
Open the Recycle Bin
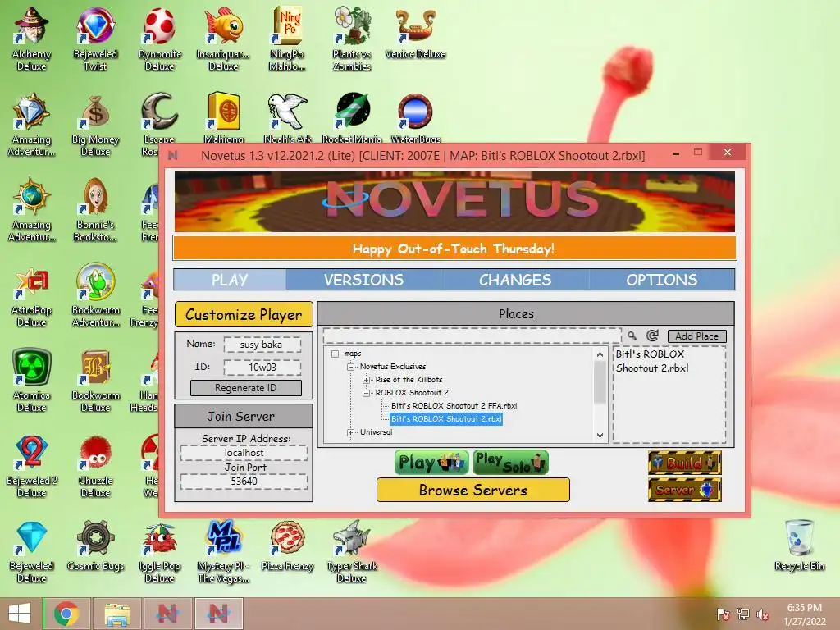point(799,546)
